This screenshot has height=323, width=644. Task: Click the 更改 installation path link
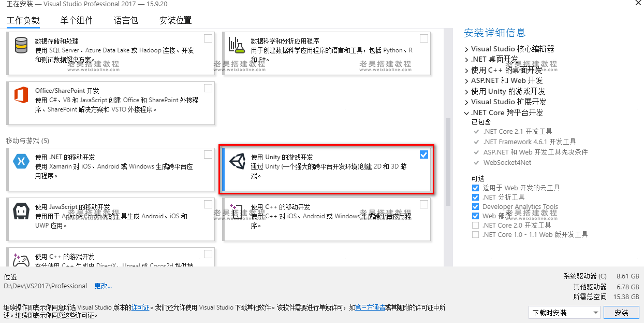(x=102, y=286)
